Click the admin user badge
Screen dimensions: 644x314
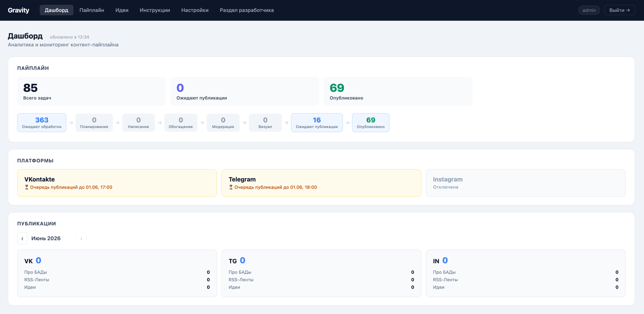click(589, 10)
